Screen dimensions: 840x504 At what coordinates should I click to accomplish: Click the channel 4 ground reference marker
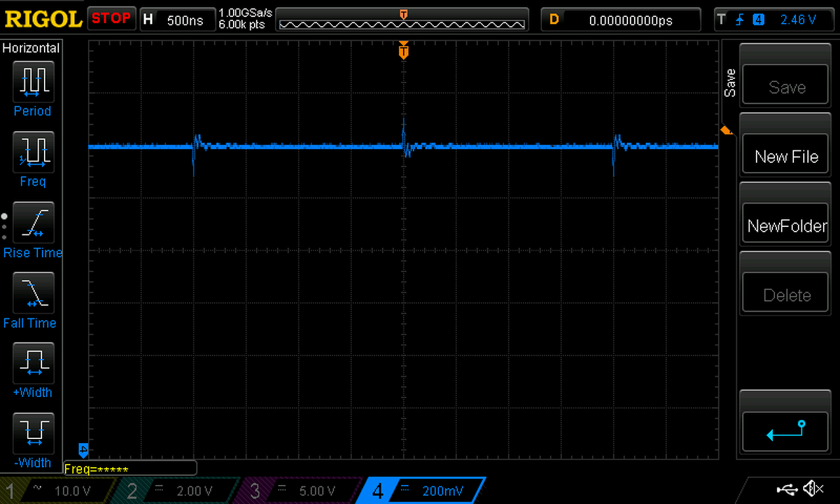tap(83, 451)
